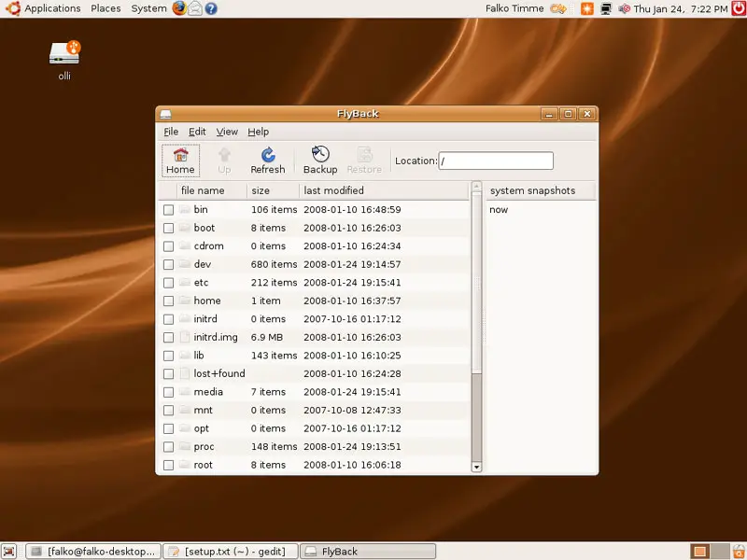Screen dimensions: 747x560
Task: Click the system snapshots column header
Action: tap(541, 190)
